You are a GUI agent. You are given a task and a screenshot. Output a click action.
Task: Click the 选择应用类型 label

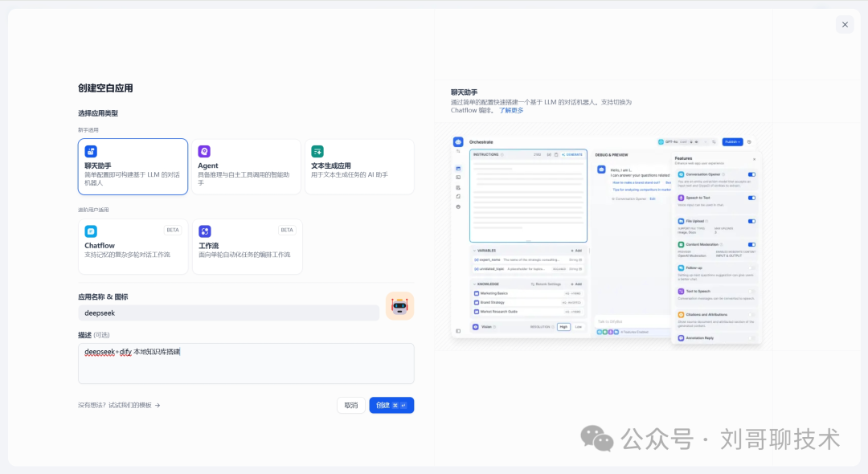[x=98, y=113]
